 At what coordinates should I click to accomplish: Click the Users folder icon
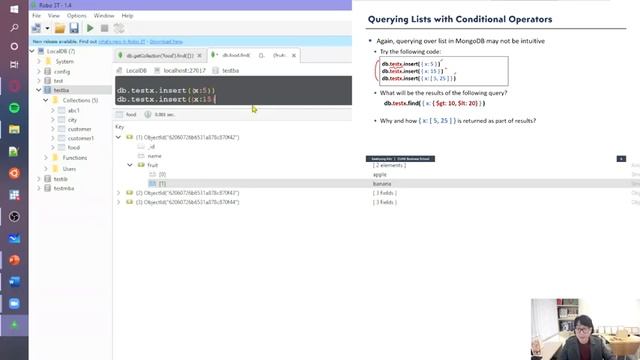tap(55, 169)
